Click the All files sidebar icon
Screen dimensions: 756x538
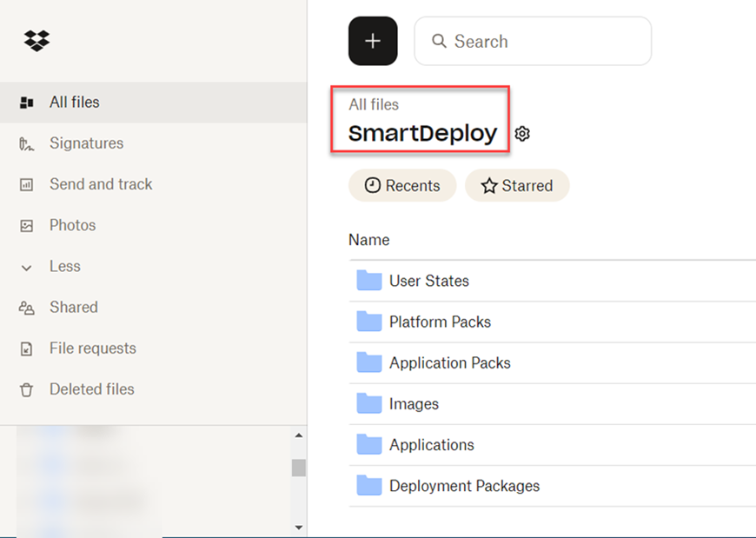point(27,103)
